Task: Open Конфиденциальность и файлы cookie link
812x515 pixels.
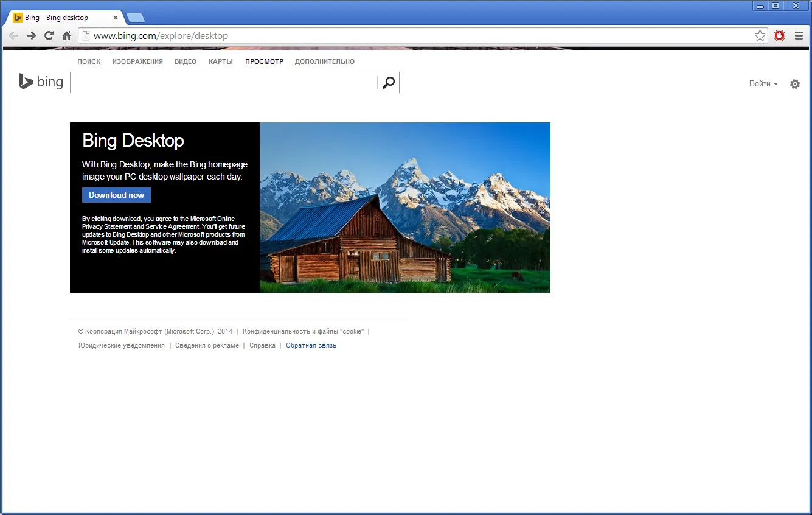Action: 303,332
